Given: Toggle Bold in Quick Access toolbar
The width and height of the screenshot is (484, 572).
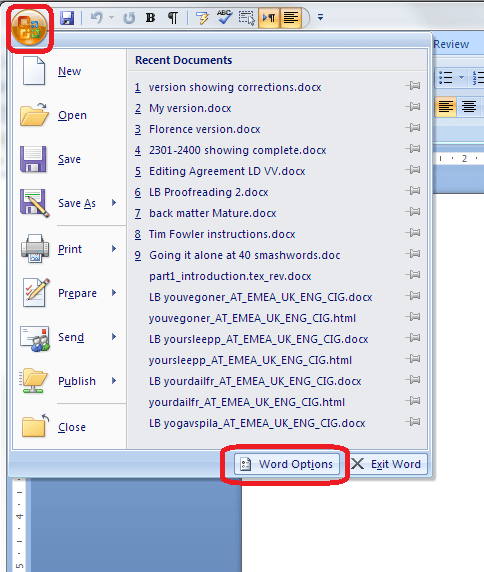Looking at the screenshot, I should [150, 18].
